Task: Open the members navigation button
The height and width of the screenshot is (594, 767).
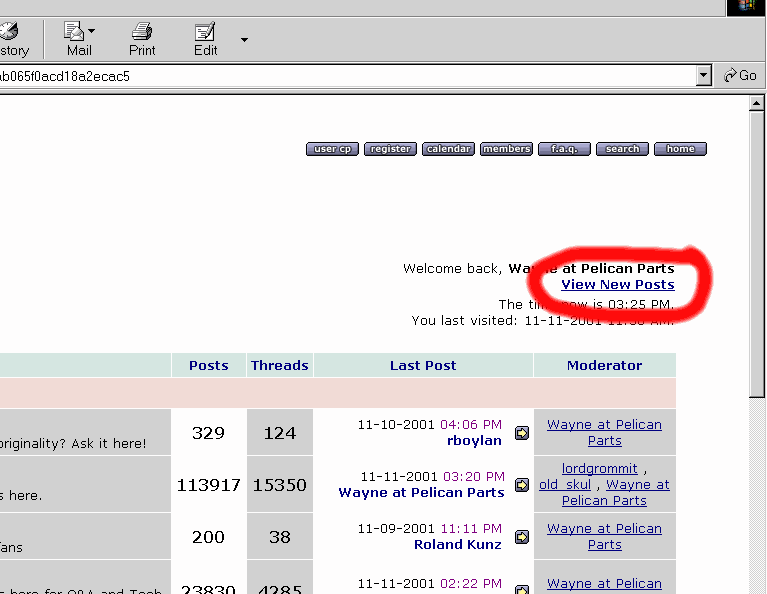Action: pyautogui.click(x=506, y=149)
